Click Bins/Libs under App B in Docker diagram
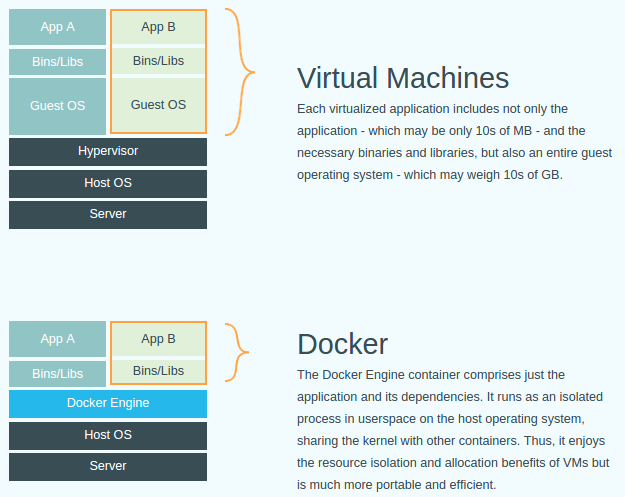This screenshot has width=625, height=497. tap(158, 371)
